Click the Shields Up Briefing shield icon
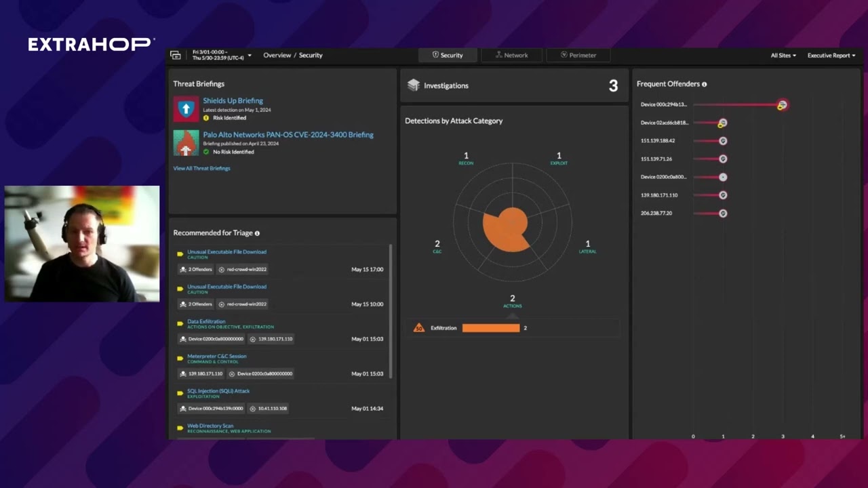This screenshot has width=868, height=488. pyautogui.click(x=186, y=108)
